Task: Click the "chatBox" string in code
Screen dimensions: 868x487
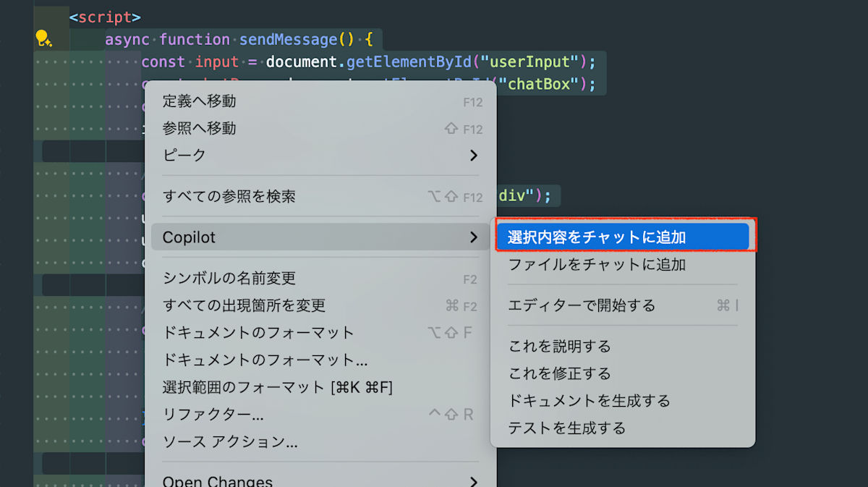Action: [x=539, y=84]
